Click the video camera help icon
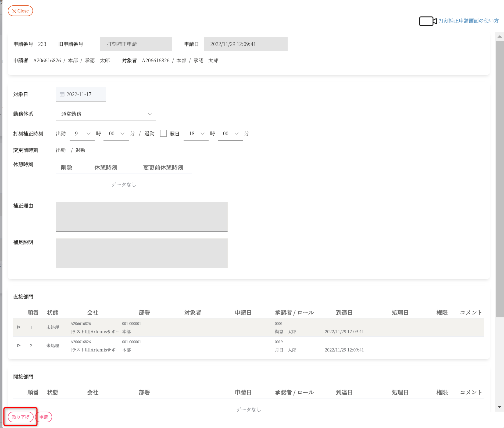 (x=427, y=21)
